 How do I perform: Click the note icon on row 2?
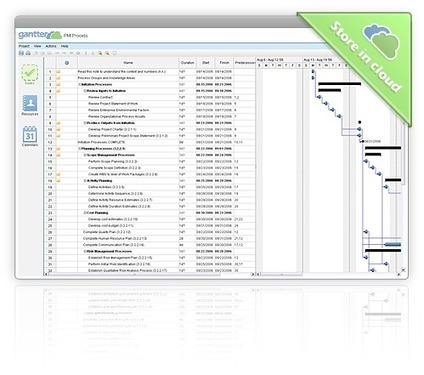[58, 78]
